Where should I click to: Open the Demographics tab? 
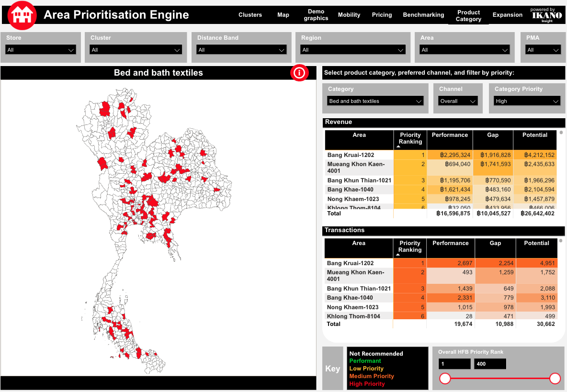[x=316, y=15]
